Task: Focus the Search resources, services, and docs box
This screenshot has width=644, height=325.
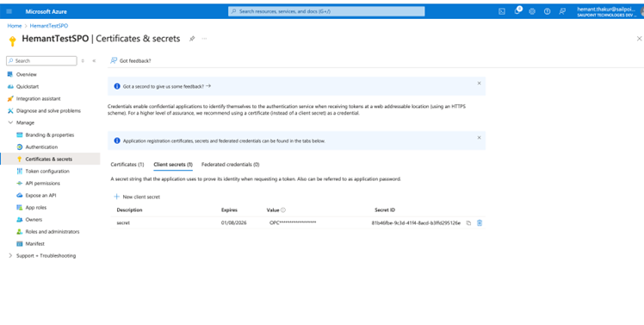Action: pyautogui.click(x=326, y=11)
